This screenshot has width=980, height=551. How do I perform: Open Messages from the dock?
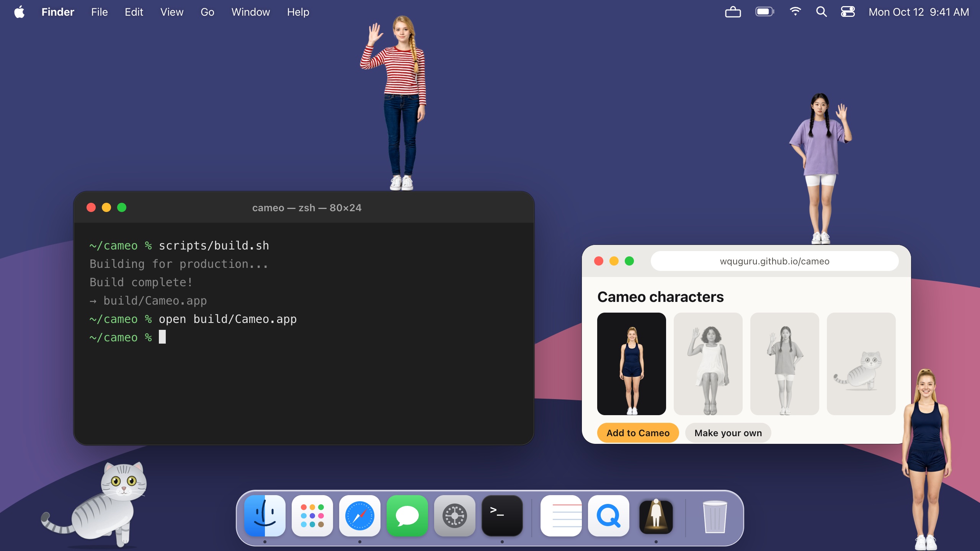[x=407, y=516]
